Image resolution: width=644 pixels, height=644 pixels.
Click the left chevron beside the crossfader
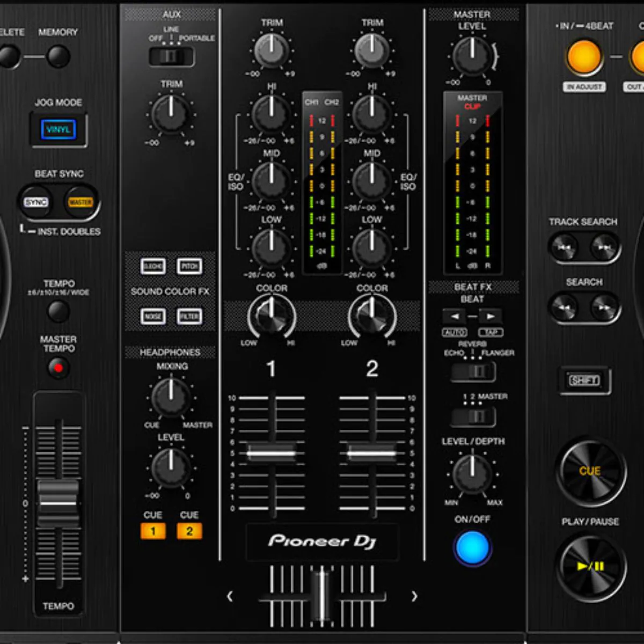230,596
